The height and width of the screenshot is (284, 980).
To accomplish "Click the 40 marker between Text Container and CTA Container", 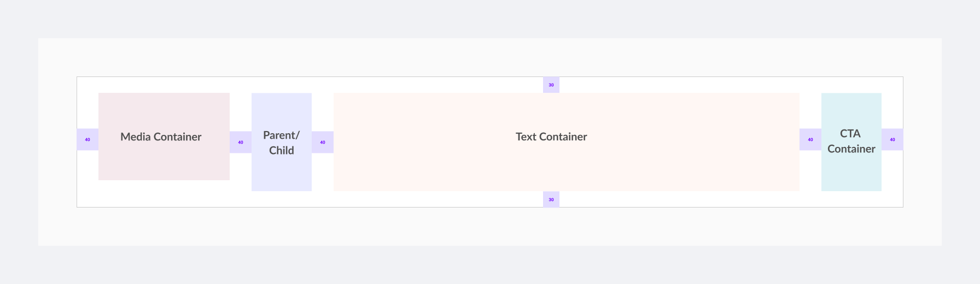I will [810, 139].
